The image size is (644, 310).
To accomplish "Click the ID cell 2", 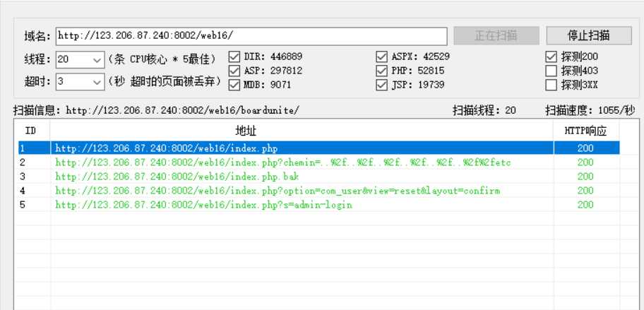I will (23, 162).
